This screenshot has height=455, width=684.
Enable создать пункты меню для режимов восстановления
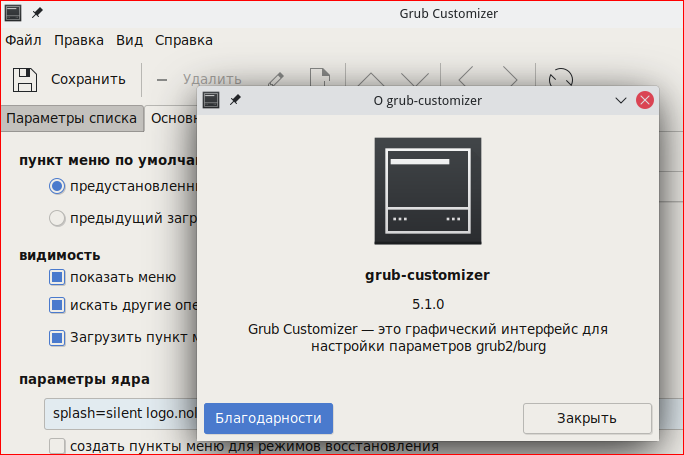(57, 446)
